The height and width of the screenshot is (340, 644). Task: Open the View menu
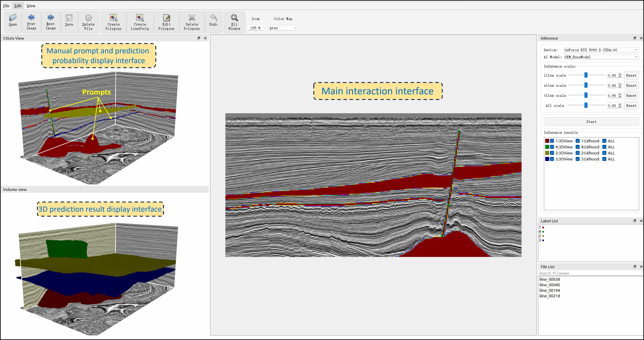31,6
